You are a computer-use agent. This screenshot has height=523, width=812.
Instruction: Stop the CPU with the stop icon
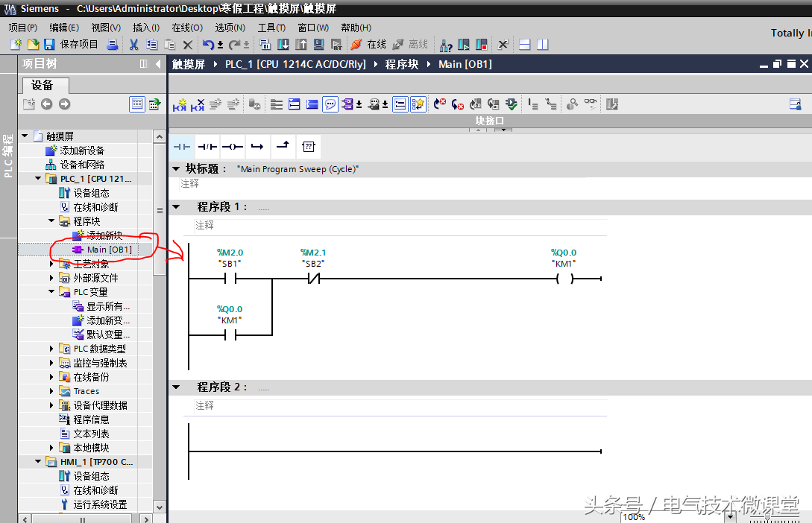pyautogui.click(x=482, y=45)
